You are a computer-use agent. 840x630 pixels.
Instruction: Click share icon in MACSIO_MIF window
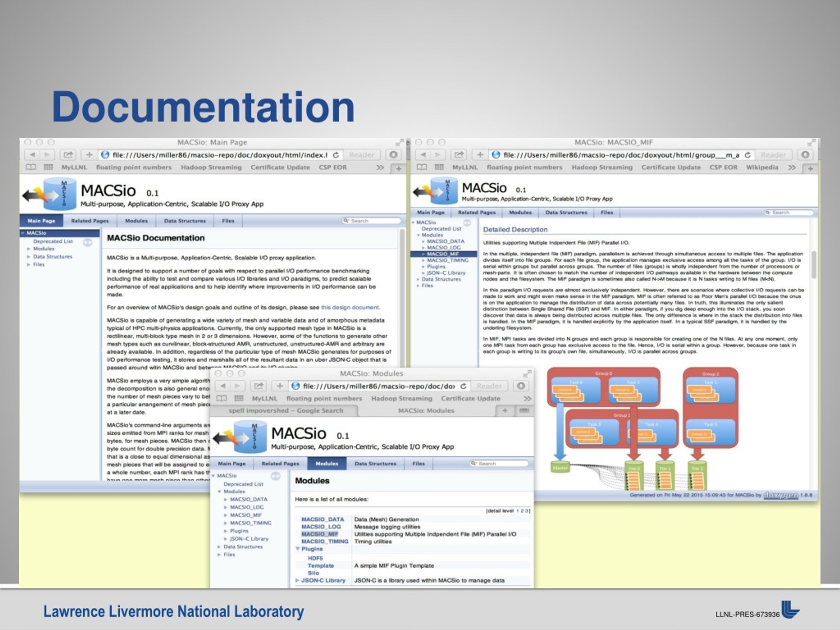[459, 155]
